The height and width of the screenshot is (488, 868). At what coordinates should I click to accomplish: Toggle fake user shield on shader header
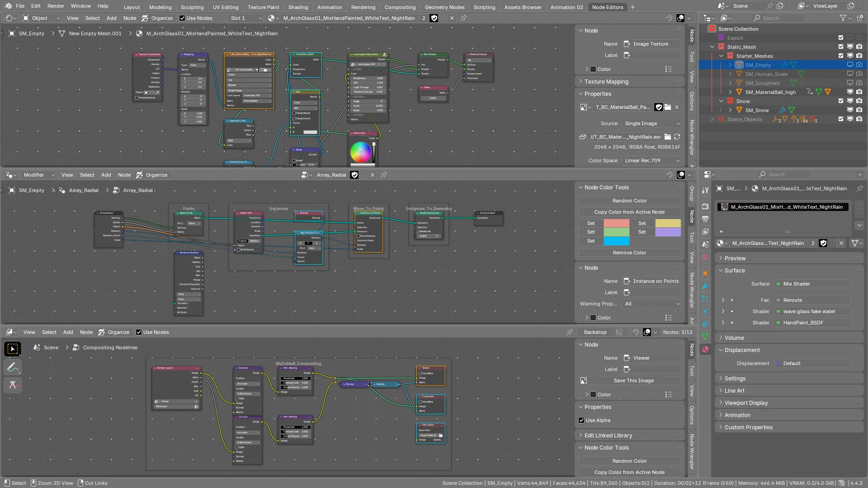coord(434,18)
